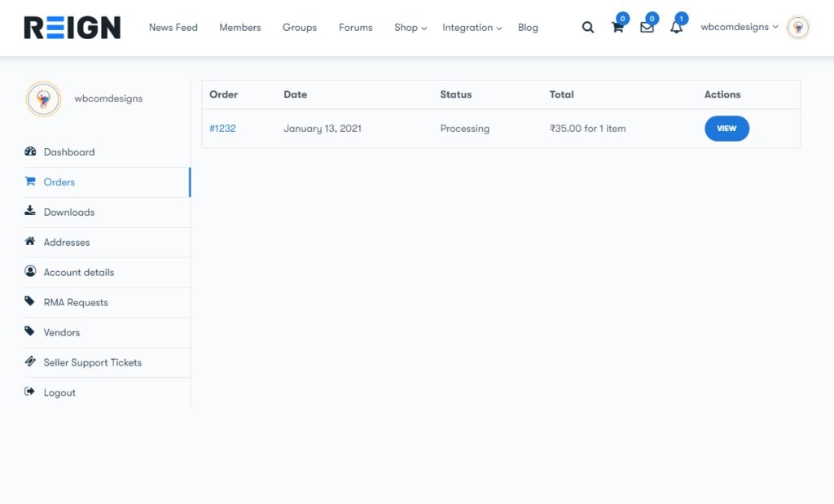
Task: Open the shopping cart icon in header
Action: click(617, 28)
